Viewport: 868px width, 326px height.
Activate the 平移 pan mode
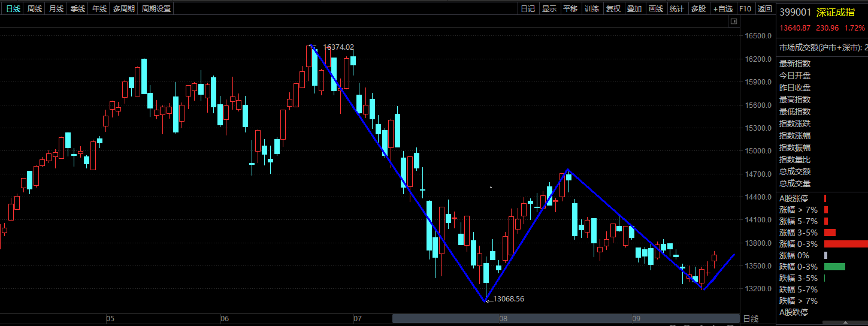tap(571, 9)
